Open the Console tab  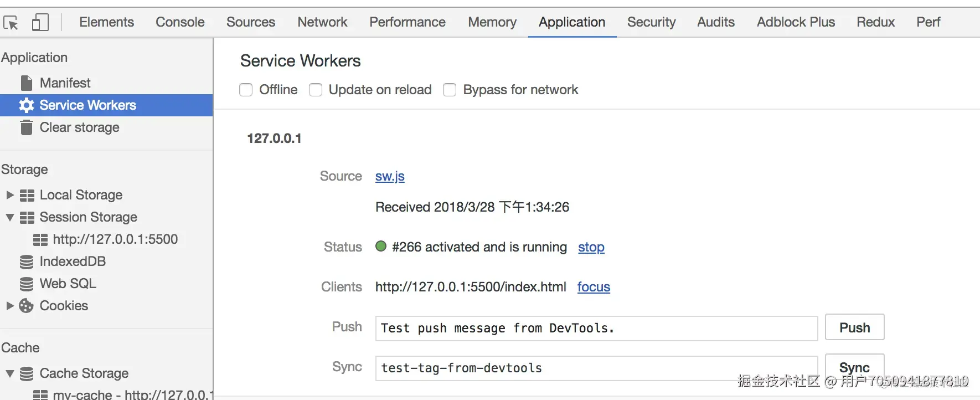(180, 22)
